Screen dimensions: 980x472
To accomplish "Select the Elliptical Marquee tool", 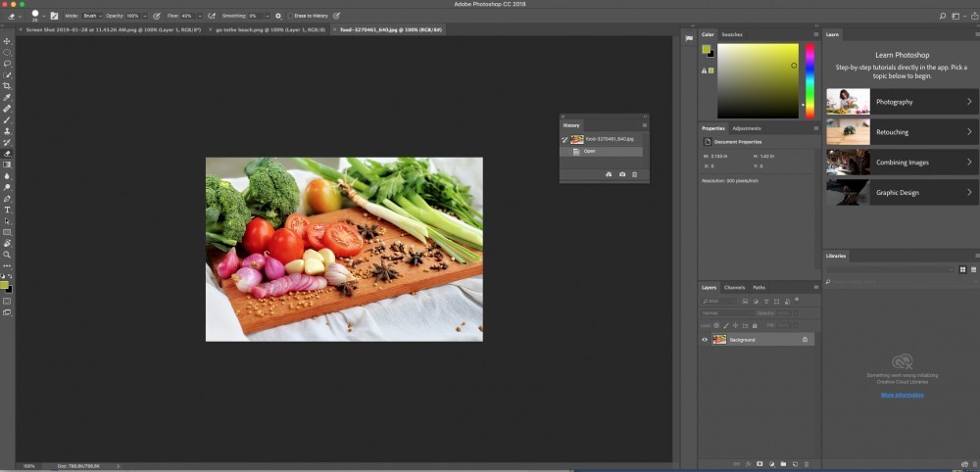I will 8,53.
